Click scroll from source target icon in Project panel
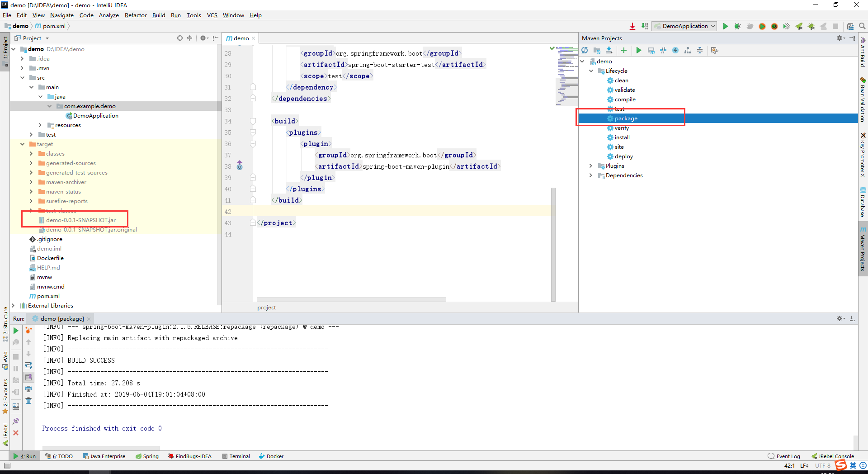This screenshot has height=474, width=868. tap(180, 38)
